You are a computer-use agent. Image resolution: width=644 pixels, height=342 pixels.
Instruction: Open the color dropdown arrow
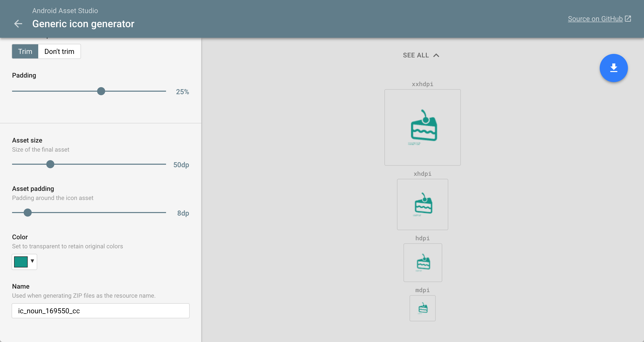tap(32, 261)
